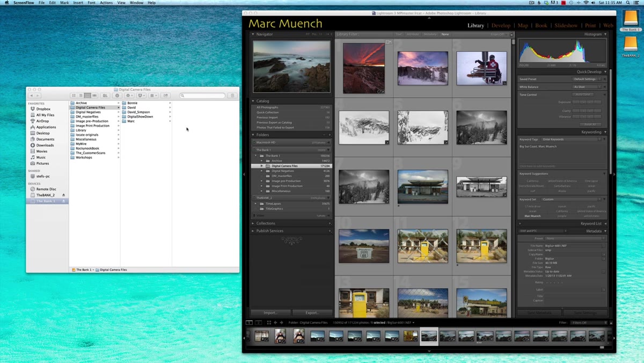
Task: Add collection with plus icon
Action: 330,223
